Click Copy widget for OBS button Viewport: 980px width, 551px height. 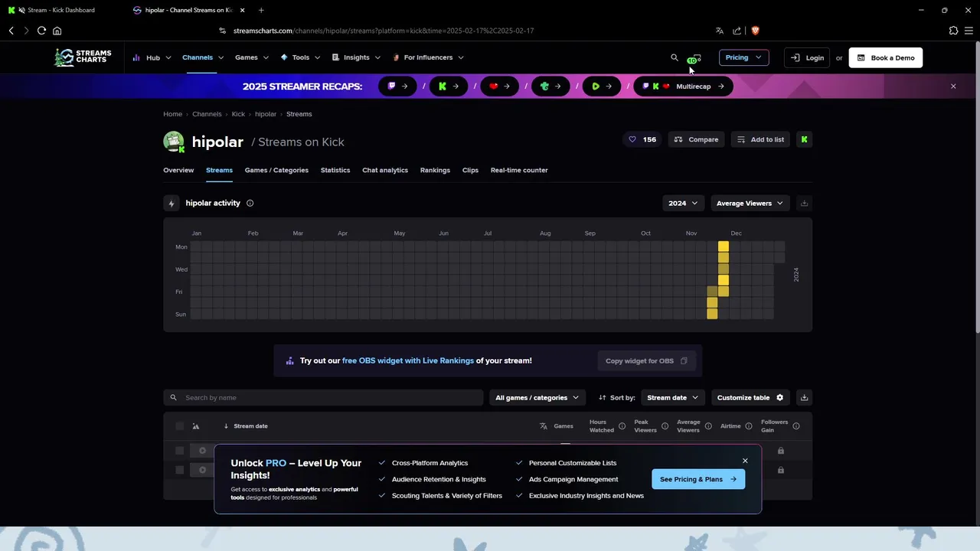[646, 361]
